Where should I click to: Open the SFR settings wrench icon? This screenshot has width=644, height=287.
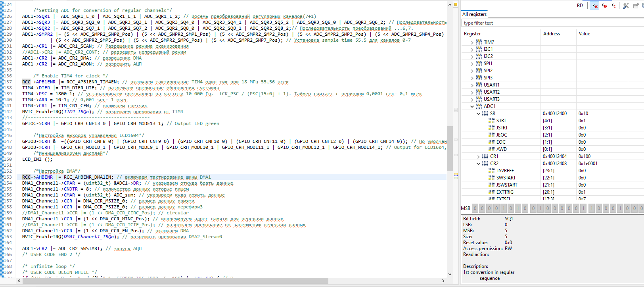tap(626, 6)
